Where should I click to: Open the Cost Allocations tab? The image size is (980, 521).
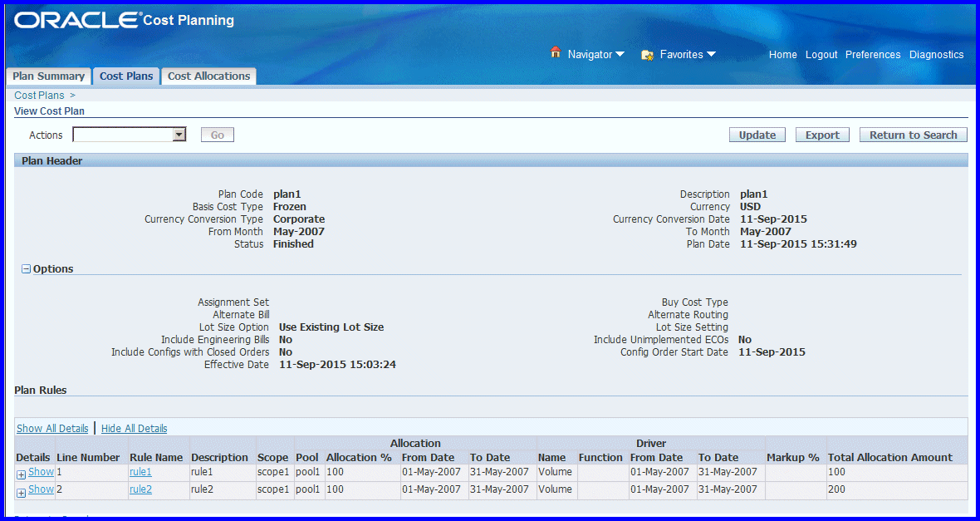click(208, 76)
